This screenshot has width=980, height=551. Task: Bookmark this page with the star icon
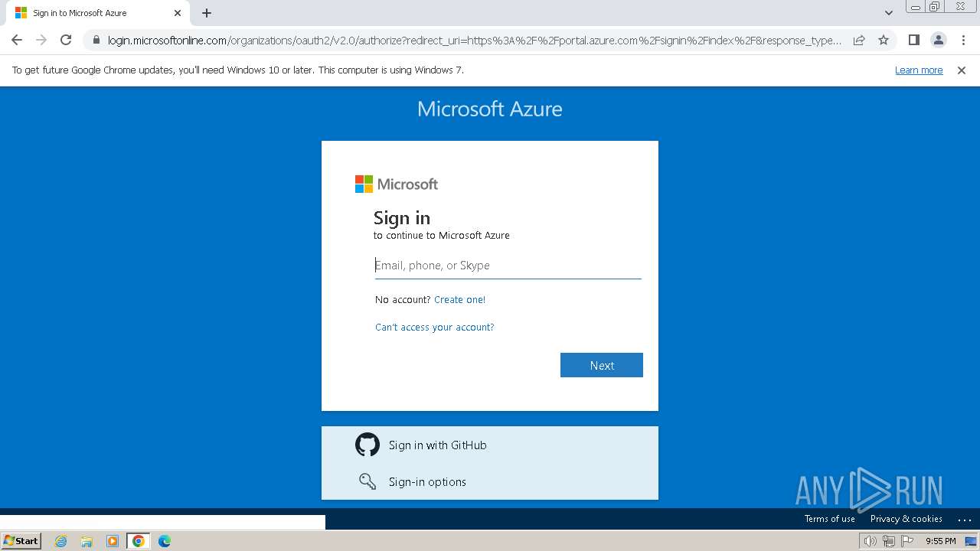[x=884, y=40]
